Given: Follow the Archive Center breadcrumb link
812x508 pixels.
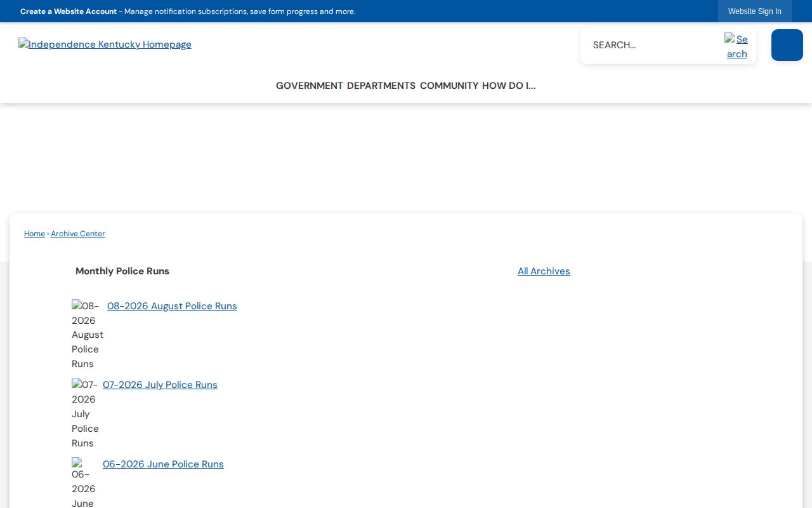Looking at the screenshot, I should (x=78, y=234).
